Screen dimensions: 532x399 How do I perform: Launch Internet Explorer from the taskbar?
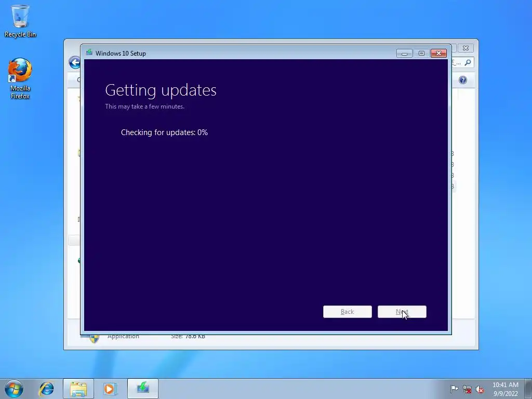pyautogui.click(x=46, y=389)
